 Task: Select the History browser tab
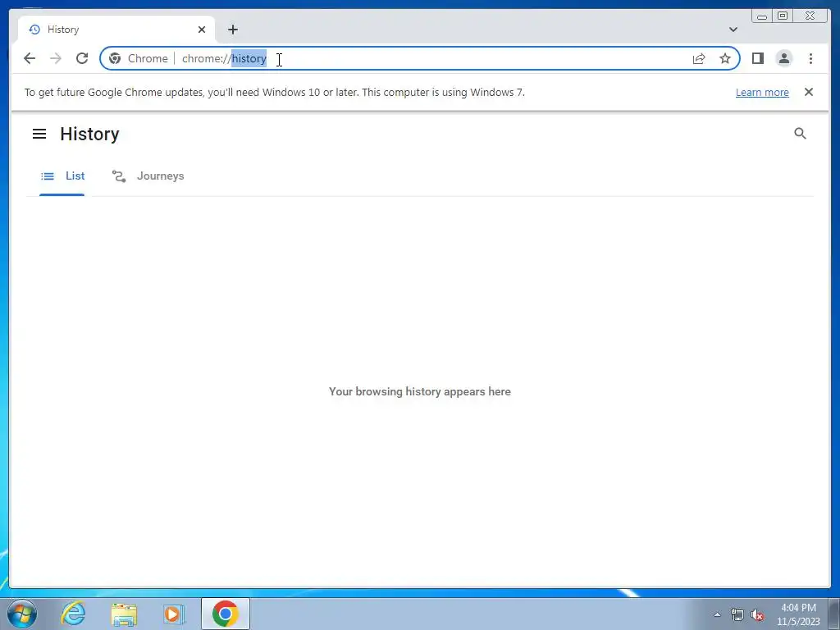[x=116, y=30]
